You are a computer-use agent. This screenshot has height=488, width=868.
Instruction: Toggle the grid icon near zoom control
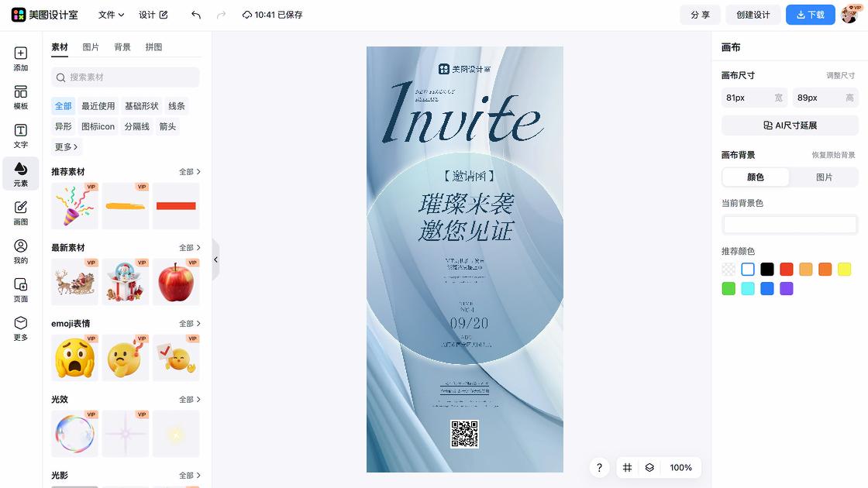pyautogui.click(x=627, y=468)
